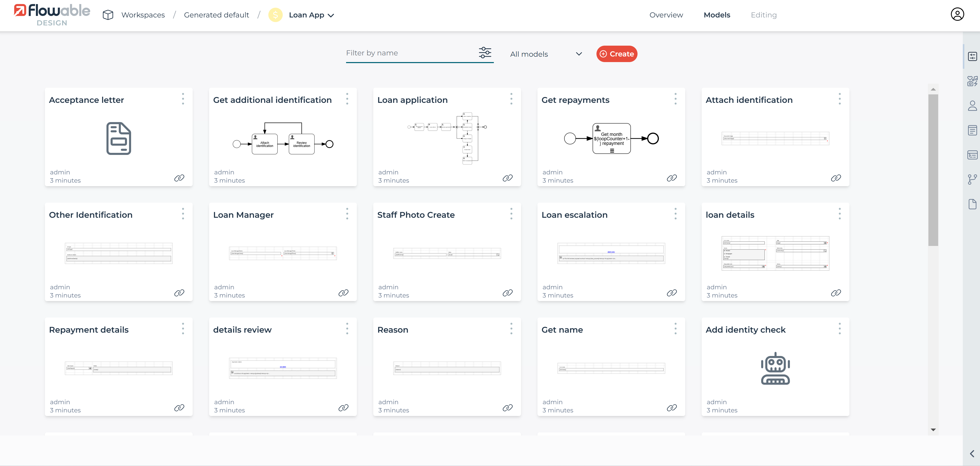Click scrollbar down arrow
This screenshot has height=466, width=980.
(933, 430)
